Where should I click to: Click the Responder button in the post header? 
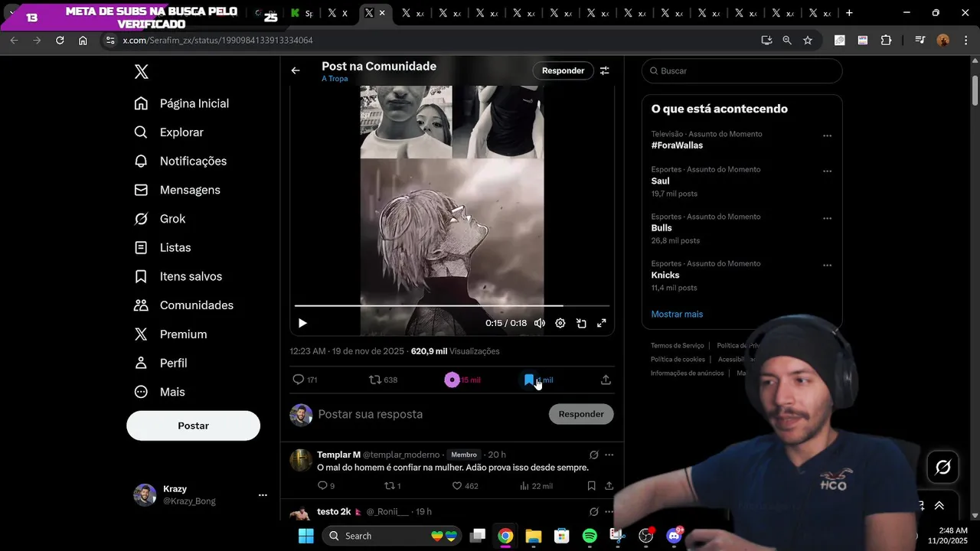click(563, 70)
